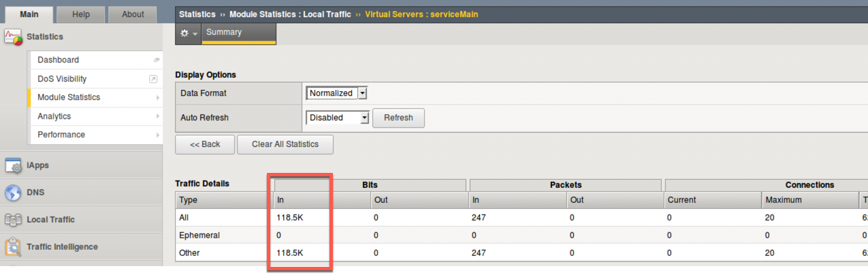Expand the Performance submenu arrow
This screenshot has height=275, width=868.
click(157, 135)
